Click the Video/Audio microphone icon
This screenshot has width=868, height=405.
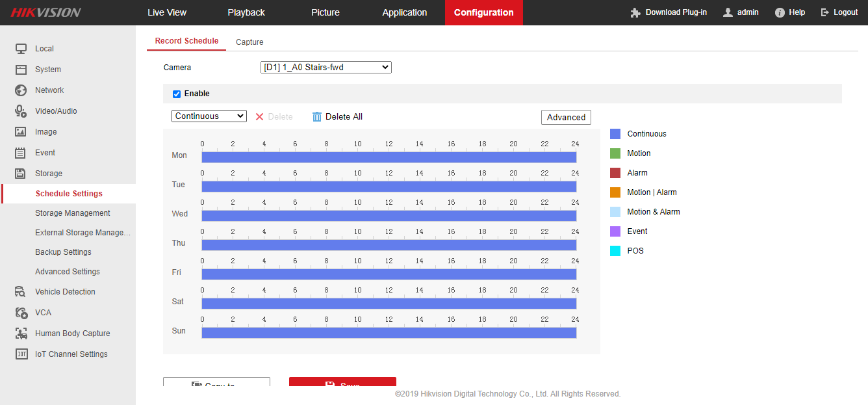(21, 111)
